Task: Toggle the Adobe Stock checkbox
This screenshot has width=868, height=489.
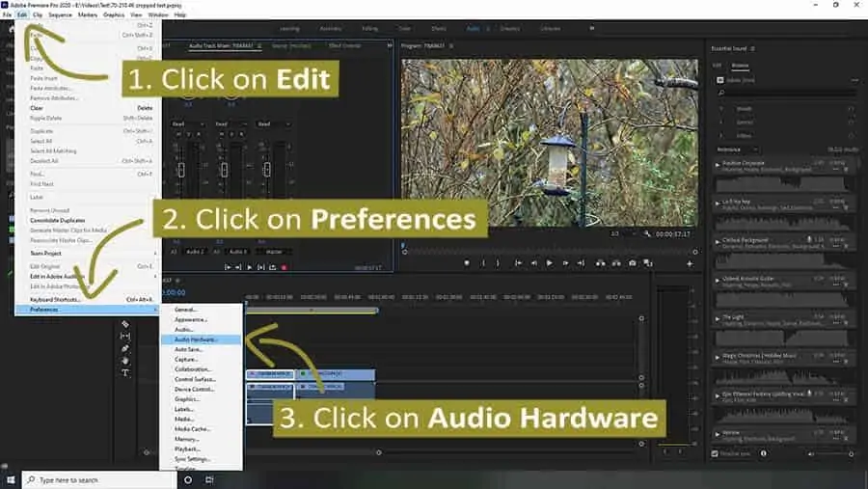Action: [720, 80]
